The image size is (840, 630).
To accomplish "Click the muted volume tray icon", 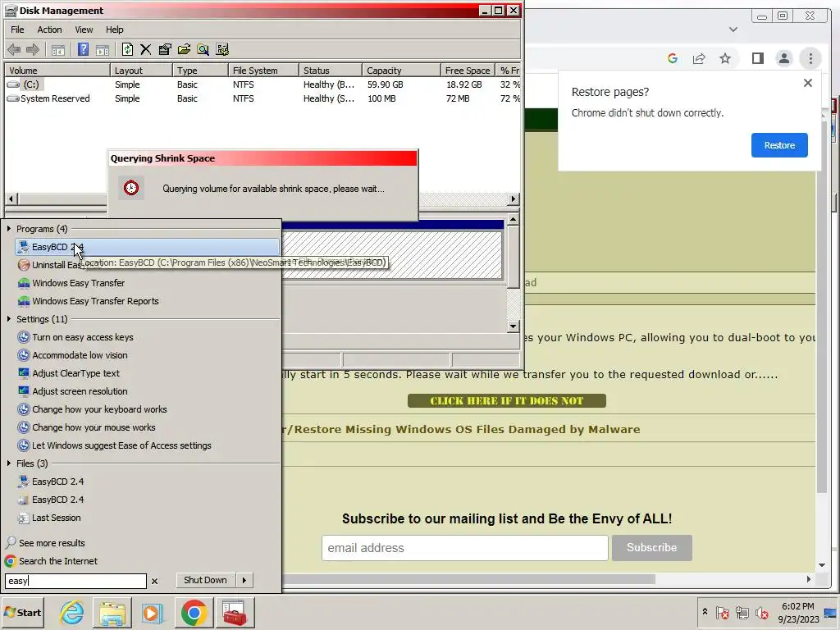I will click(x=761, y=612).
